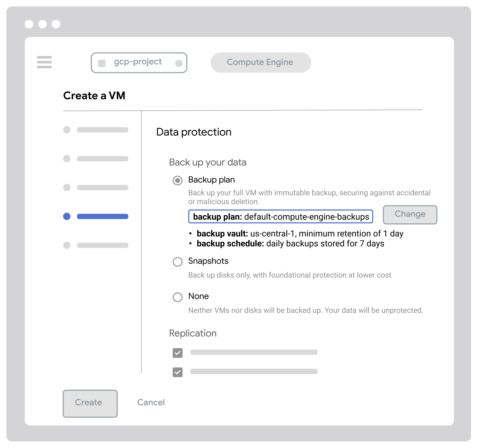This screenshot has width=477, height=448.
Task: Click Create to provision the VM
Action: (90, 403)
